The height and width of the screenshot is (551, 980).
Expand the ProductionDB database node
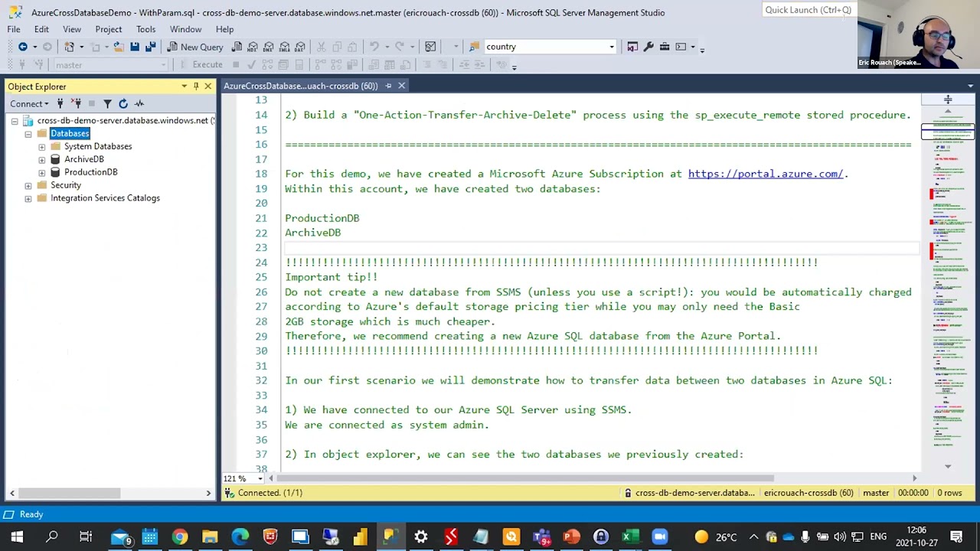[x=42, y=172]
